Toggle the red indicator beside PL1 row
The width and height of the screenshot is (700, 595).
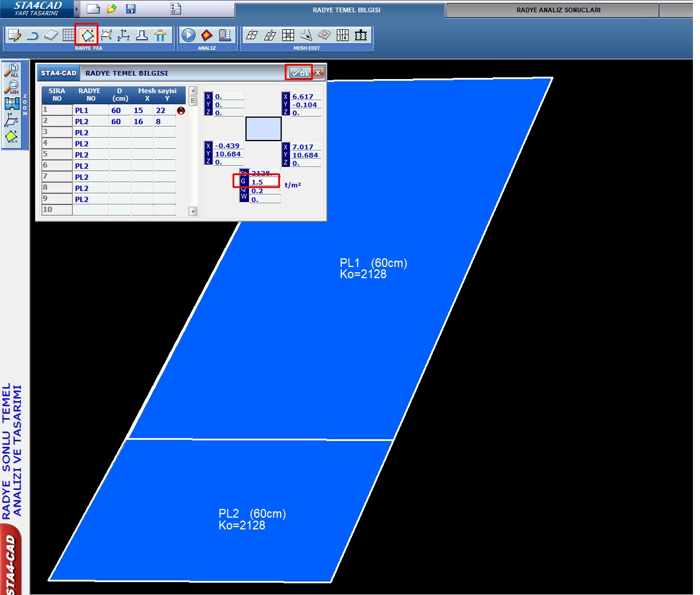point(180,111)
